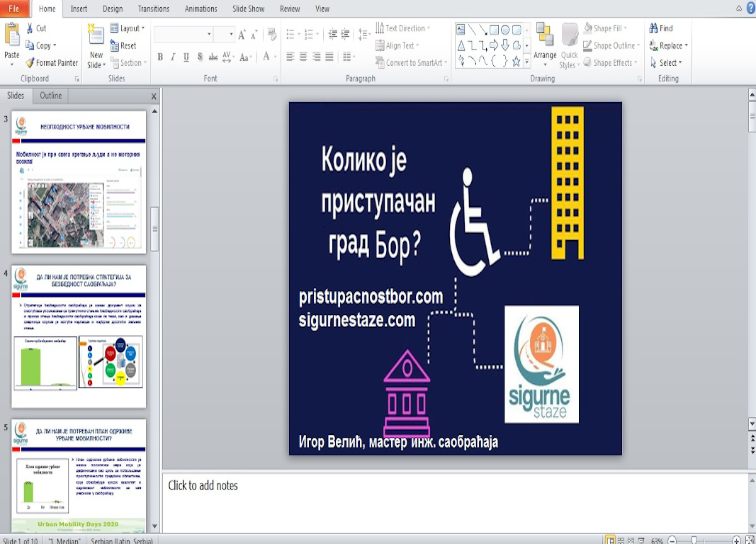Click the Arrange icon in Drawing group
The image size is (756, 544).
(545, 36)
